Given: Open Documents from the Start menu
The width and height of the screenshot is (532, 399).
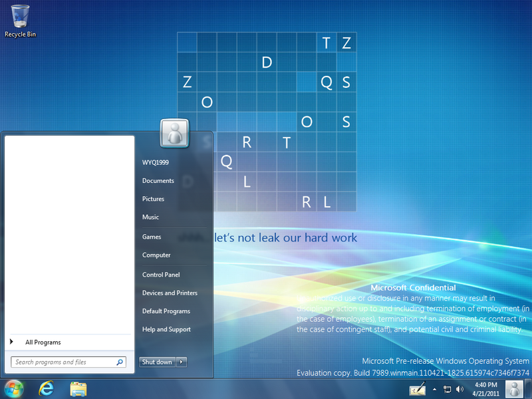Looking at the screenshot, I should [x=158, y=181].
